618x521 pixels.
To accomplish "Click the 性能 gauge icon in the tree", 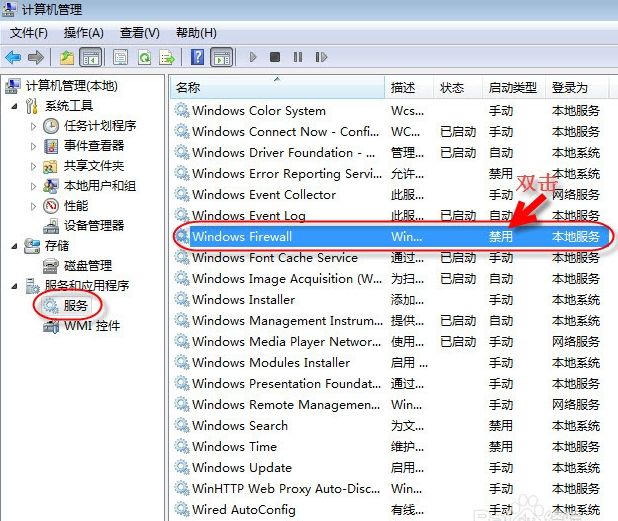I will pos(51,206).
